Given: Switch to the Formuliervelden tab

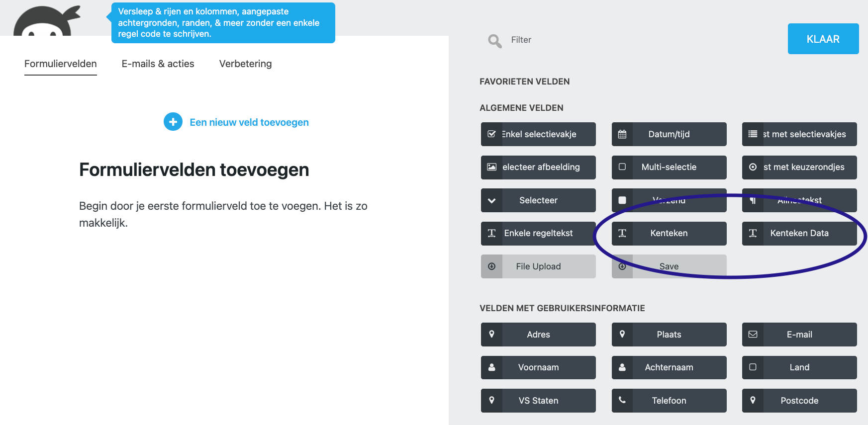Looking at the screenshot, I should coord(61,64).
